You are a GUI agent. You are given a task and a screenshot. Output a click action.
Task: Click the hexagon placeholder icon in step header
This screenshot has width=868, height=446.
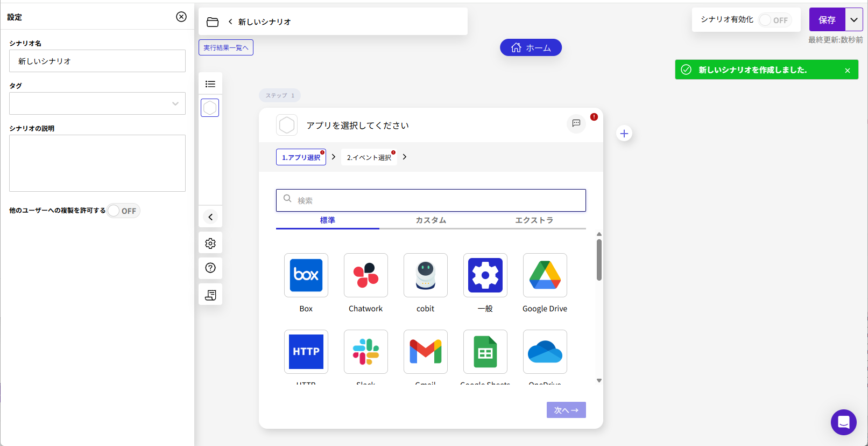click(287, 126)
